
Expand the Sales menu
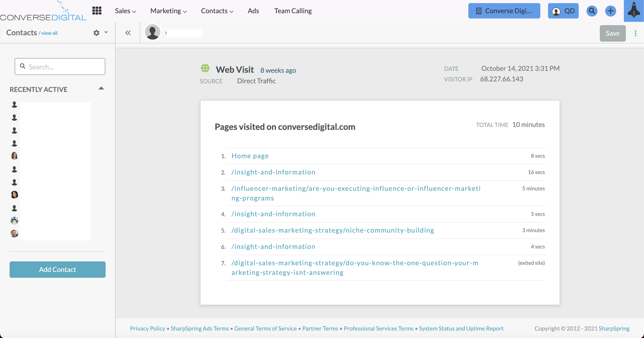125,11
